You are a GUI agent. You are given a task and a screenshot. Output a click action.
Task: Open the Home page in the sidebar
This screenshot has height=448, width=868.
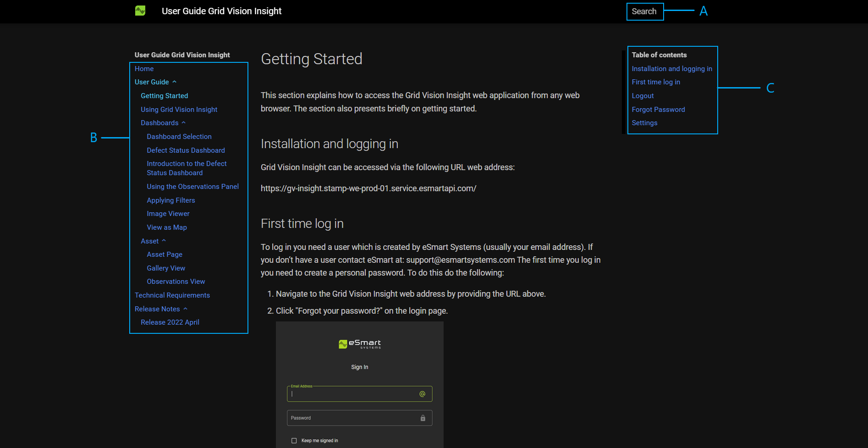144,69
